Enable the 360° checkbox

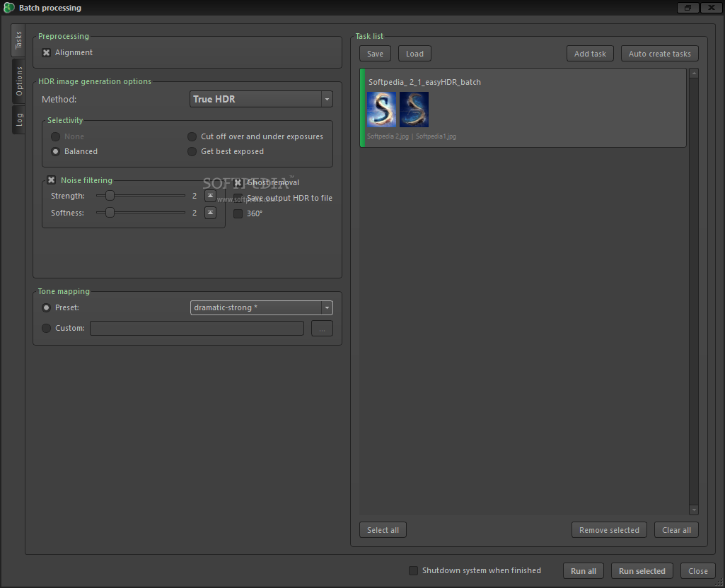pos(238,213)
